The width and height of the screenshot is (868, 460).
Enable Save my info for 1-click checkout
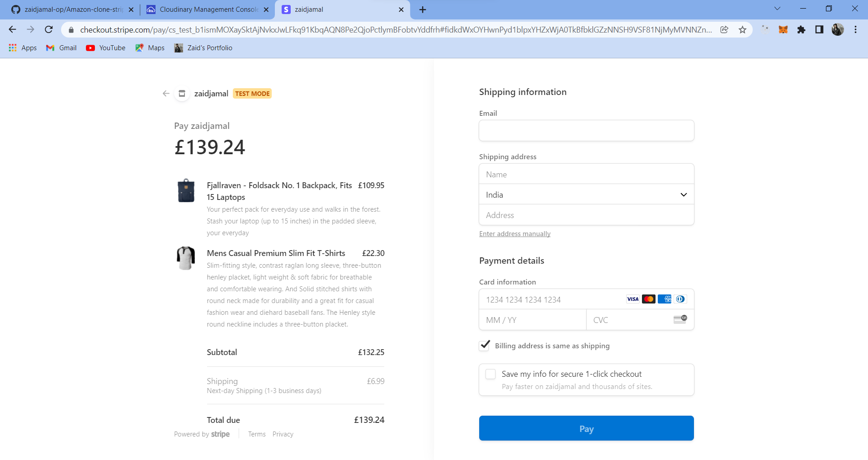coord(491,374)
